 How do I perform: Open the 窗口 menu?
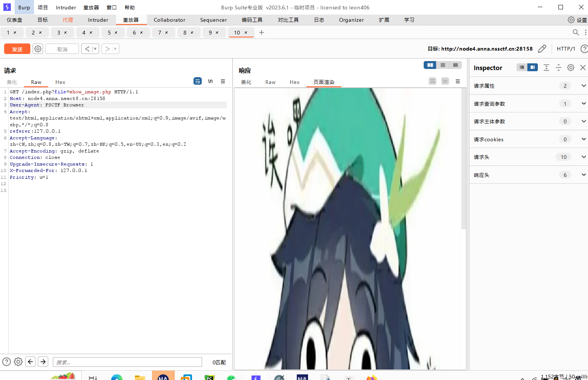(112, 7)
